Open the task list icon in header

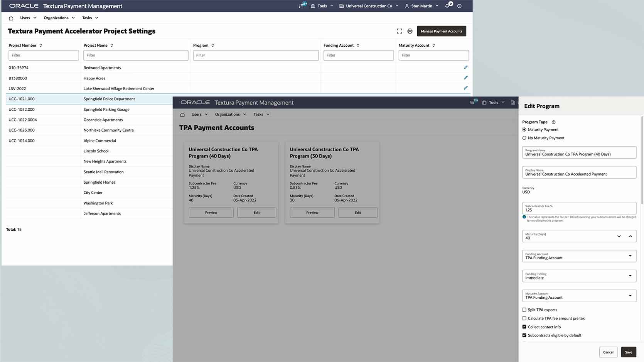coord(302,6)
